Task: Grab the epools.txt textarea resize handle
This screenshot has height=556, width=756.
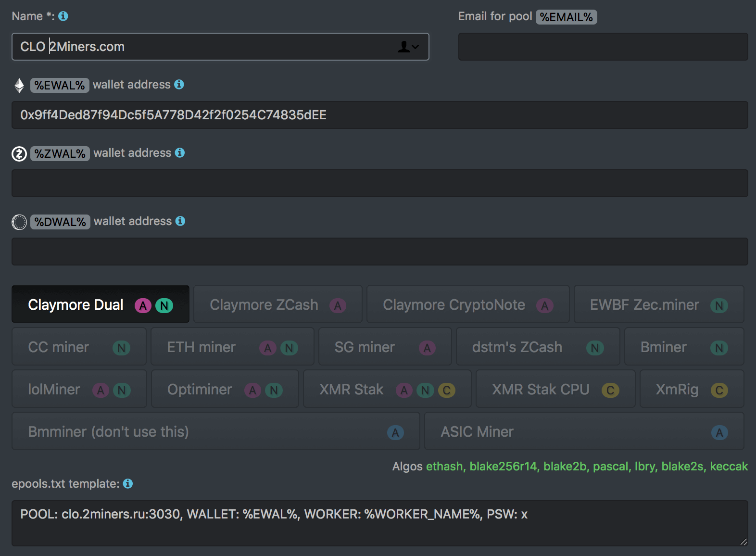Action: click(x=743, y=542)
